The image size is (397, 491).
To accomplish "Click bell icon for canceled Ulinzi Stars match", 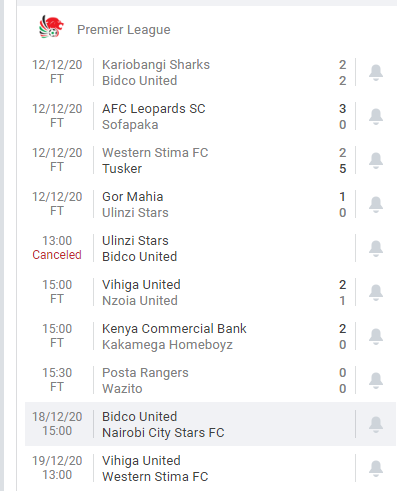I will 376,248.
